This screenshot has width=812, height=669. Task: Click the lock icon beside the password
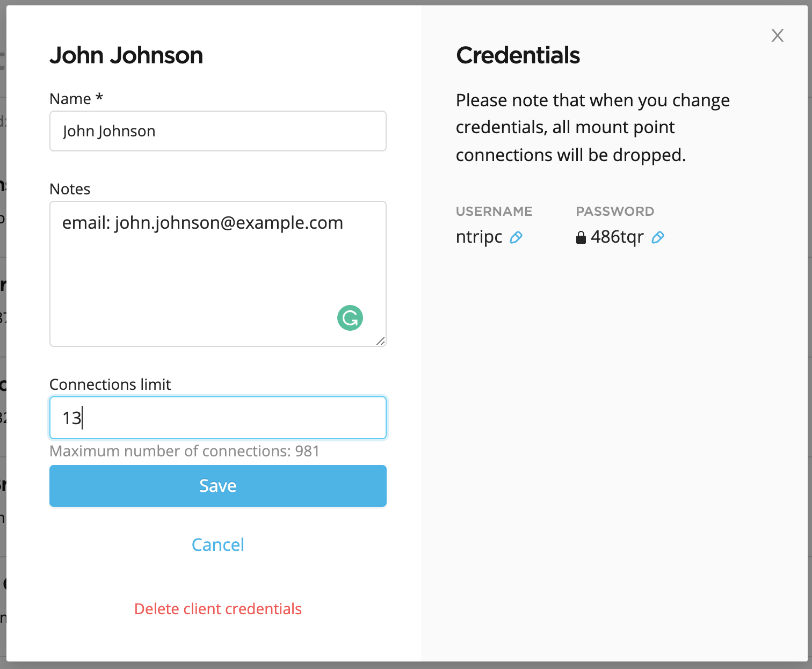click(x=581, y=237)
